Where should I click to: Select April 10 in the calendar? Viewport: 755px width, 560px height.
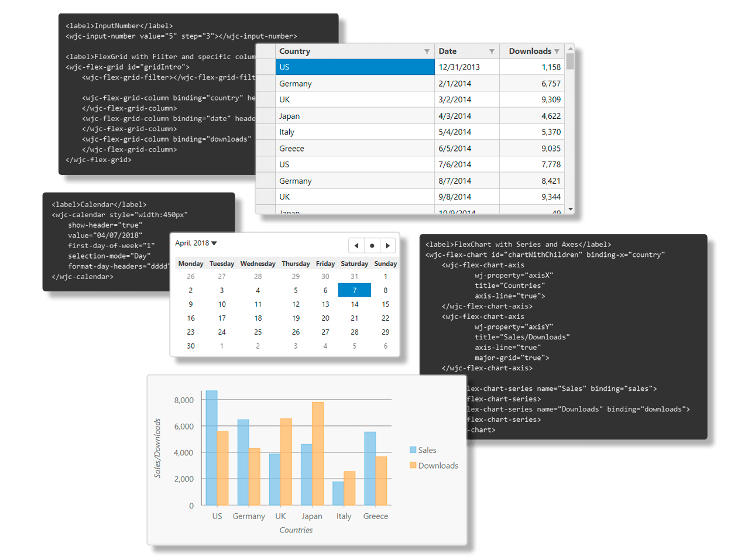[x=222, y=304]
